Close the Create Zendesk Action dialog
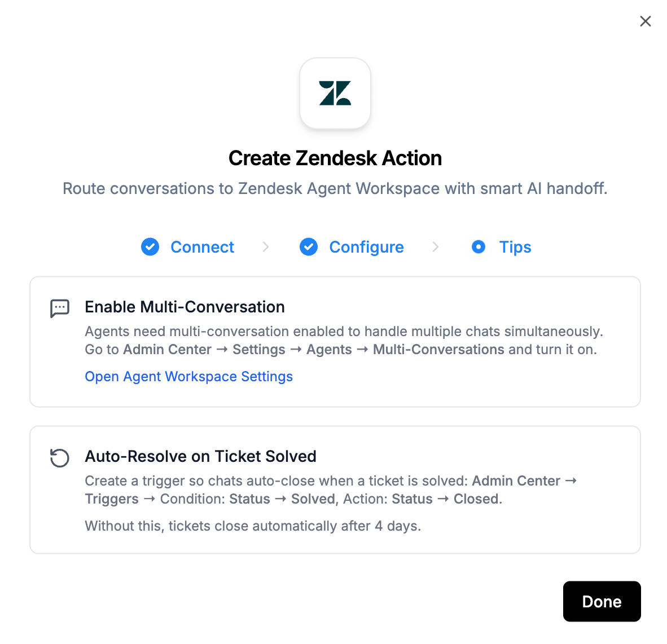Viewport: 667px width, 644px height. [x=646, y=21]
